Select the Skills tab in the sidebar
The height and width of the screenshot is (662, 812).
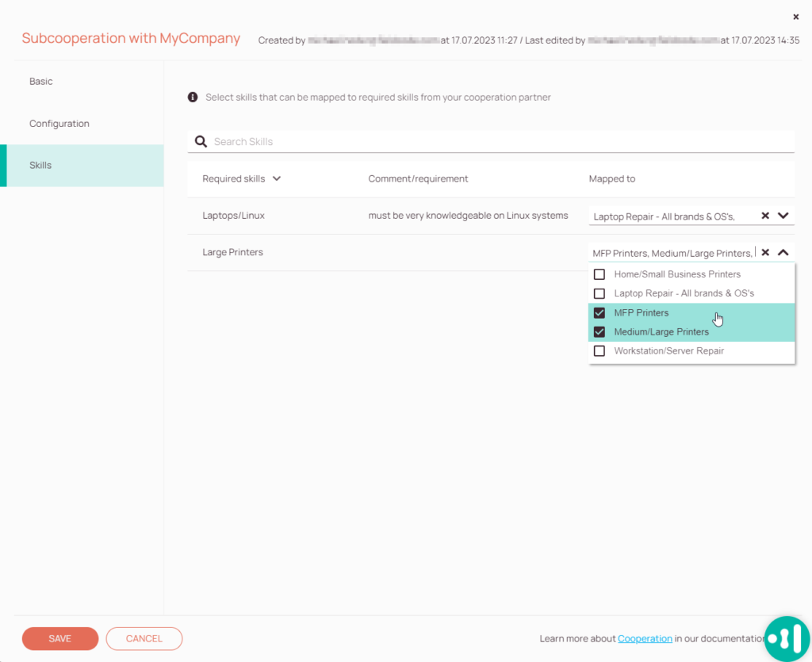(x=40, y=165)
